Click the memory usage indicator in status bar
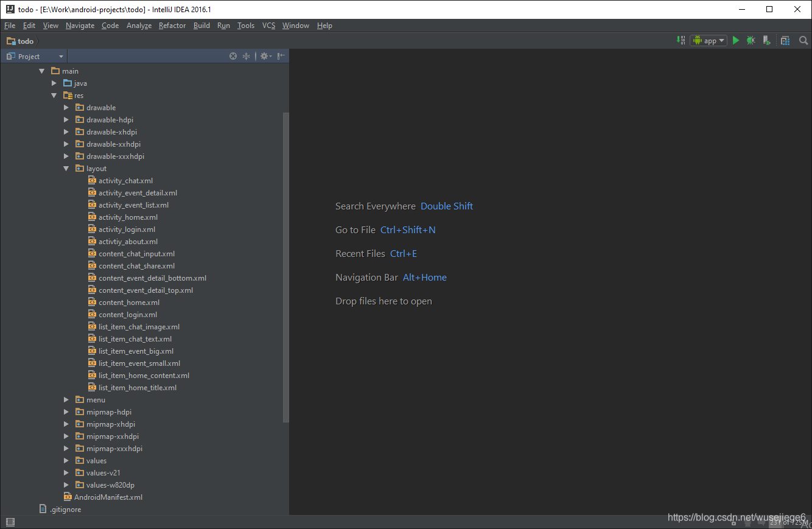 (x=789, y=522)
